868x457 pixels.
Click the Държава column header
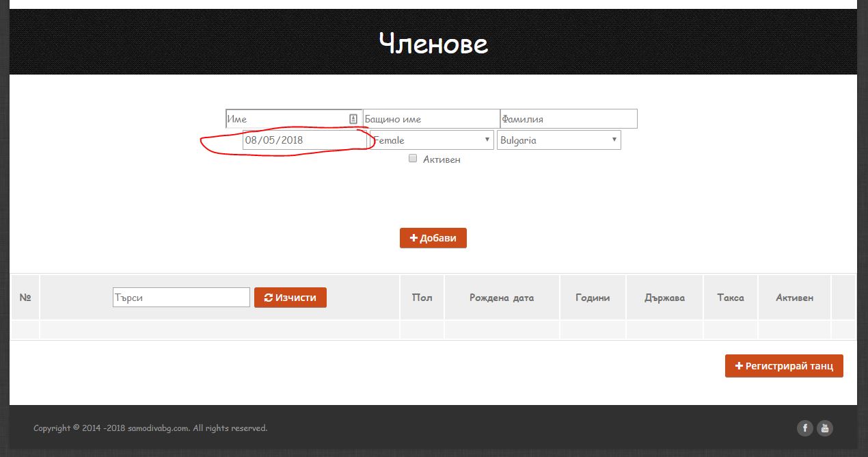(664, 298)
